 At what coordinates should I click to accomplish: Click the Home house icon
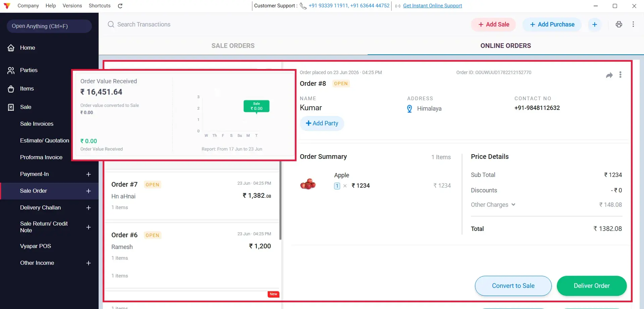tap(11, 48)
